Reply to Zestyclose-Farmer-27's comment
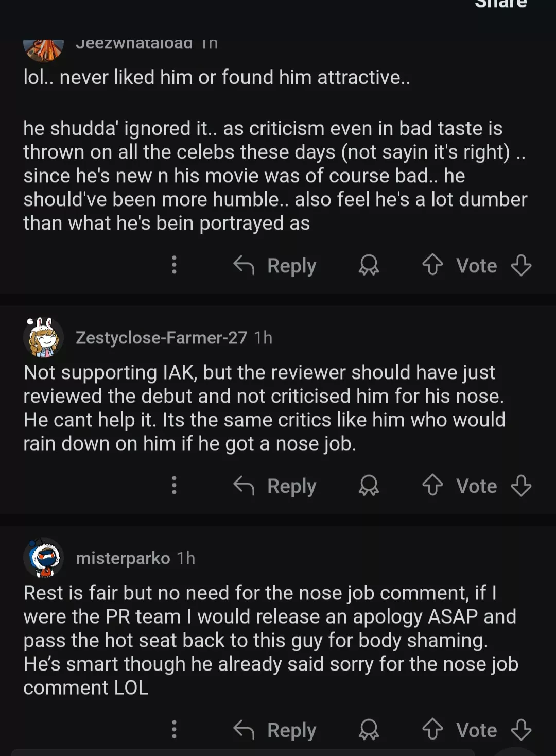Image resolution: width=556 pixels, height=756 pixels. [x=275, y=485]
